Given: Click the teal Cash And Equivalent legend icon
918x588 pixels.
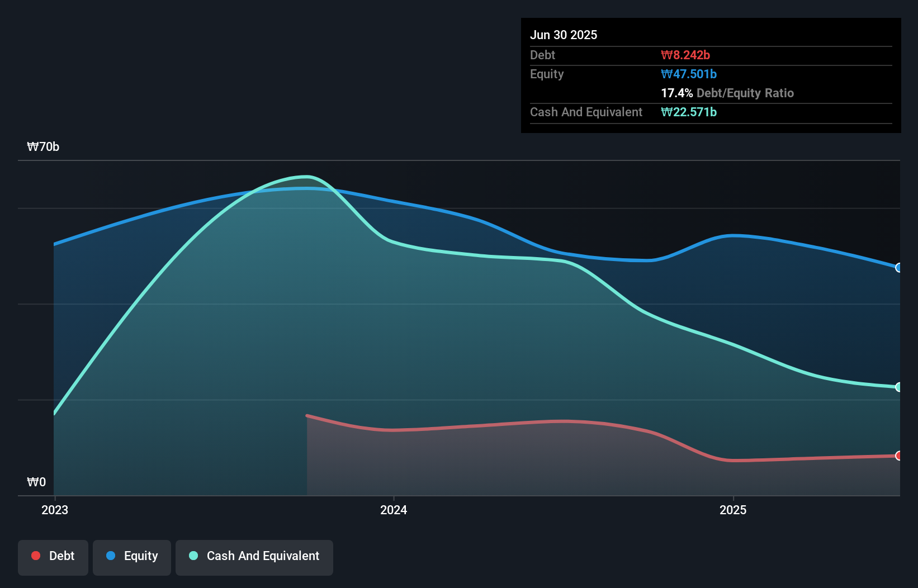Looking at the screenshot, I should pos(193,556).
